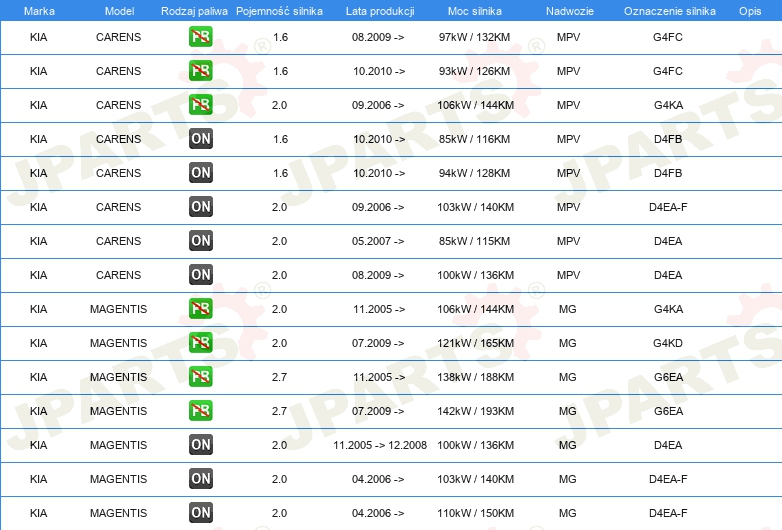Image resolution: width=782 pixels, height=530 pixels.
Task: Click MAGENTIS model in the 110kW / 150KM row
Action: (118, 513)
